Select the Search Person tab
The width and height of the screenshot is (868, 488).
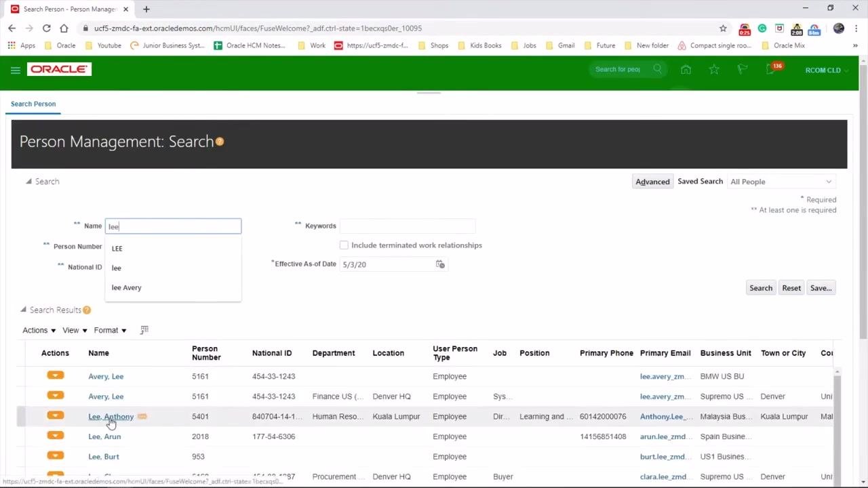pyautogui.click(x=33, y=104)
